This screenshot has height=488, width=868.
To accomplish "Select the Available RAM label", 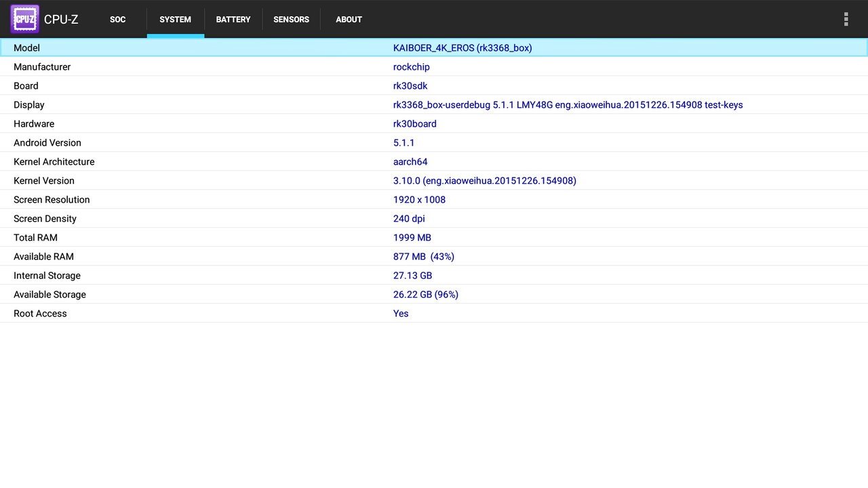I will 43,257.
